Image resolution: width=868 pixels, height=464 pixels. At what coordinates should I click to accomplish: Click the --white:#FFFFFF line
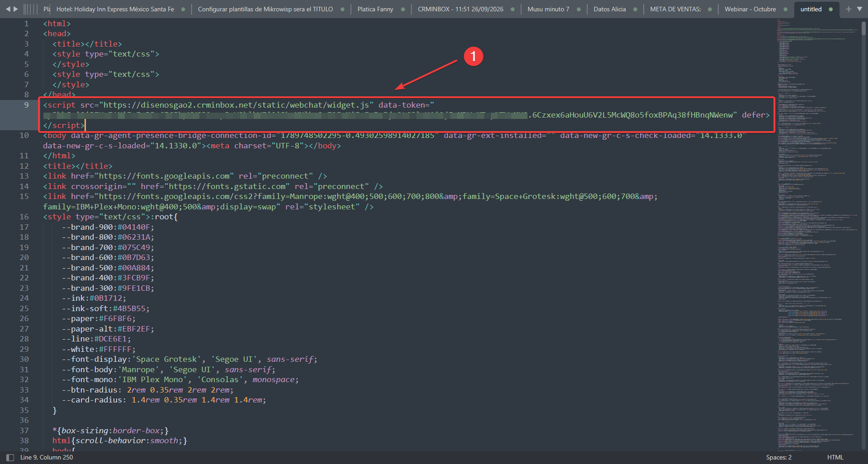(99, 349)
